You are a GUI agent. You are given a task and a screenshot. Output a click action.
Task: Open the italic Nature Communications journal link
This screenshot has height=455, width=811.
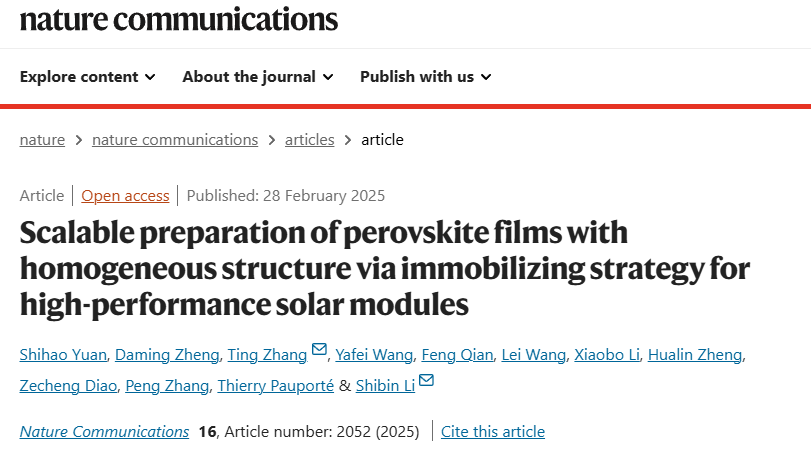(x=104, y=431)
